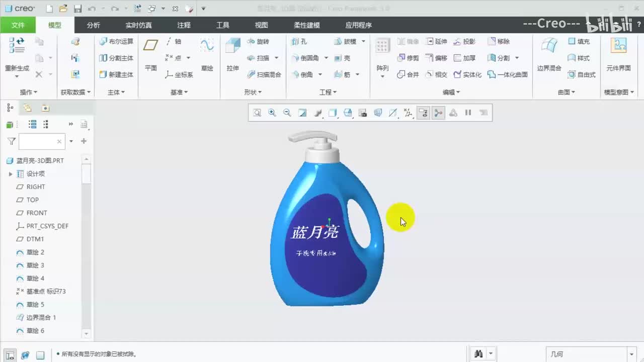Open the Get Data (获取数据) group dropdown
The width and height of the screenshot is (644, 362).
[x=75, y=92]
